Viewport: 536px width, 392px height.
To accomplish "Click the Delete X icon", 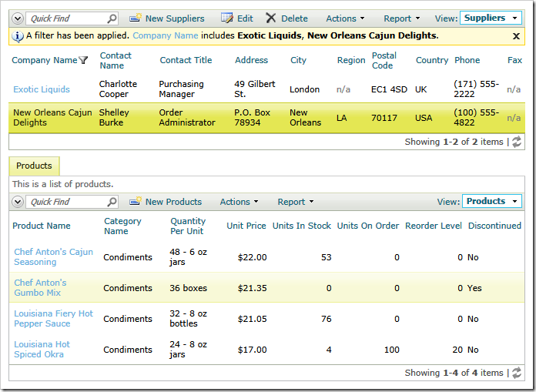I will [271, 18].
